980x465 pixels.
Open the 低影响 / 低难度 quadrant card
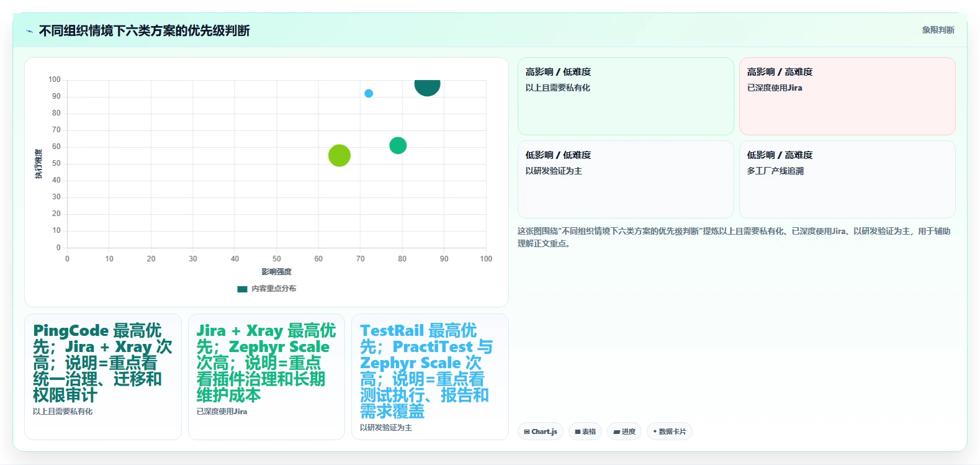[x=626, y=179]
